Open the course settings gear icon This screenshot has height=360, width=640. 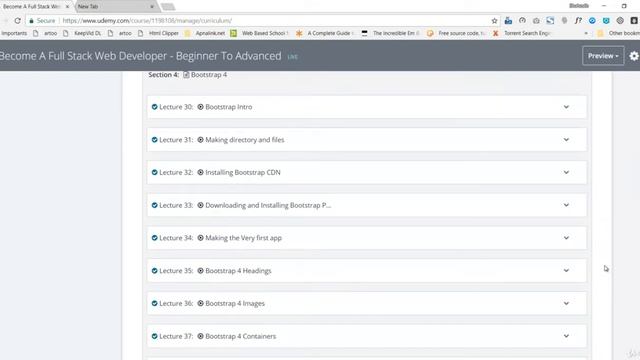633,56
